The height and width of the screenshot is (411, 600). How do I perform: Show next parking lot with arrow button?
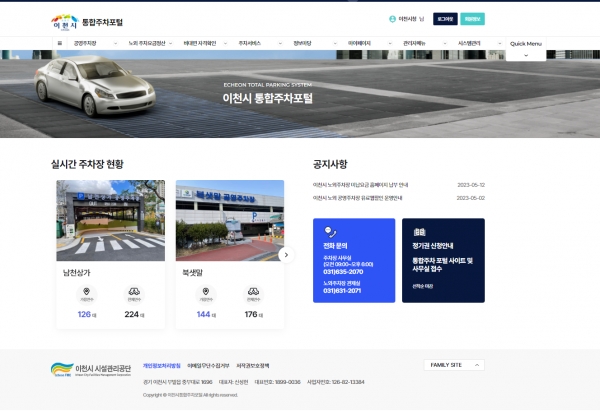click(287, 255)
